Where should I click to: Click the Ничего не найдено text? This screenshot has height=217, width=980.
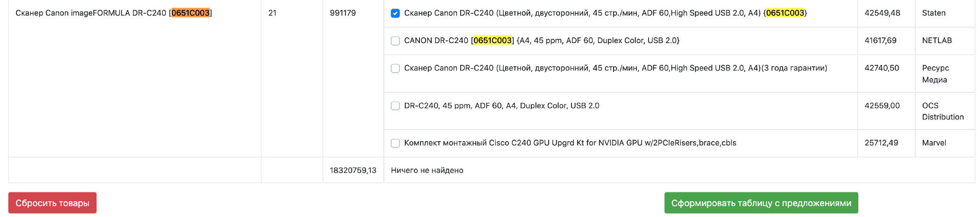[x=427, y=170]
